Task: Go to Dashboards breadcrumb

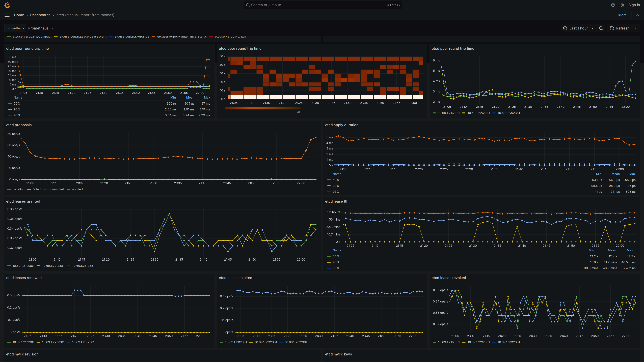Action: pyautogui.click(x=40, y=15)
